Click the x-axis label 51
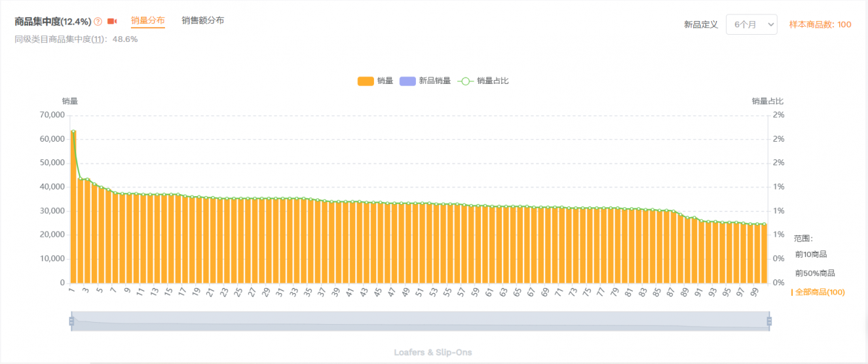The width and height of the screenshot is (868, 364). click(x=419, y=292)
